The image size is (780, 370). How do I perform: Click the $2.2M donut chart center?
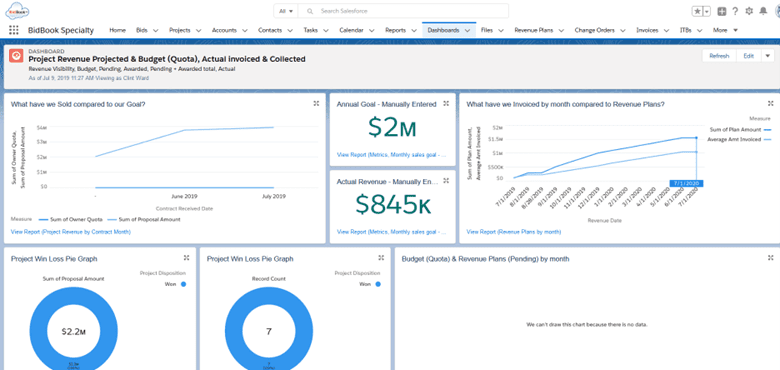coord(74,331)
